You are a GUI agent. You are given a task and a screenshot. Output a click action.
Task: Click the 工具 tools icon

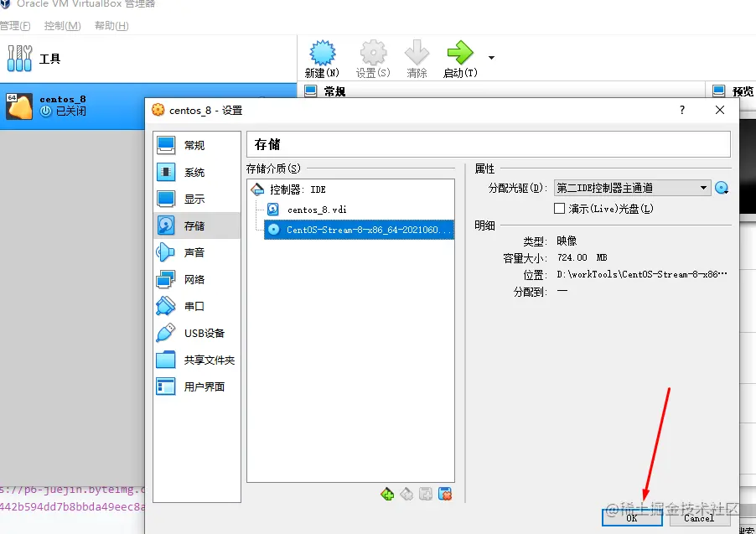coord(19,59)
